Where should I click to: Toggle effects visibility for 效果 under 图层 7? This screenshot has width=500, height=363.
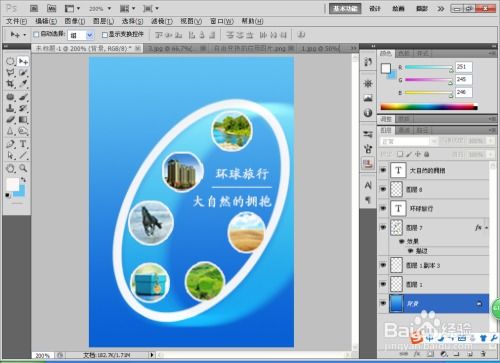(402, 241)
